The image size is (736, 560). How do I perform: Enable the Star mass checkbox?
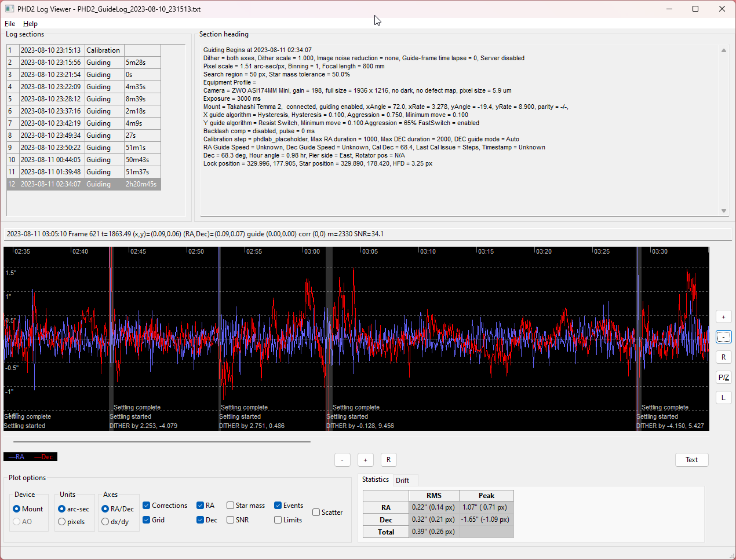pos(231,506)
